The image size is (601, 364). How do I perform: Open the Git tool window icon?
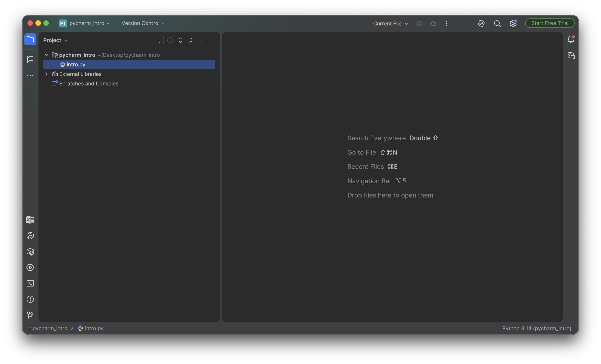pos(30,315)
